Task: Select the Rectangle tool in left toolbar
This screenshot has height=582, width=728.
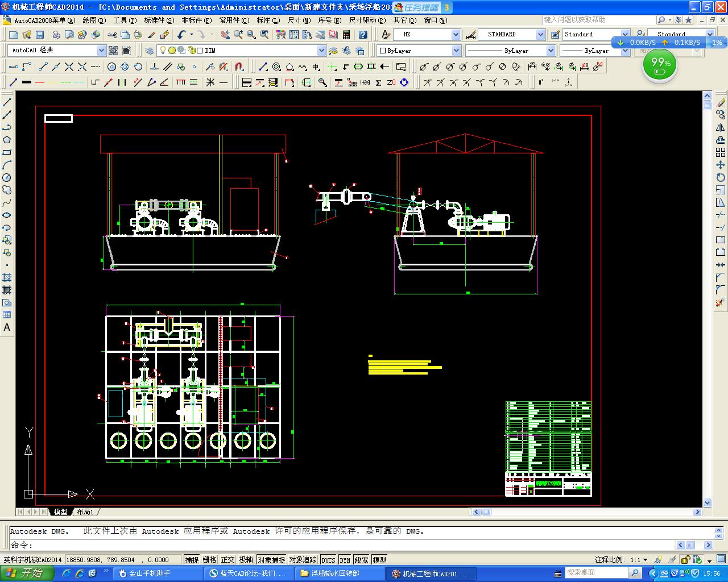Action: (7, 152)
